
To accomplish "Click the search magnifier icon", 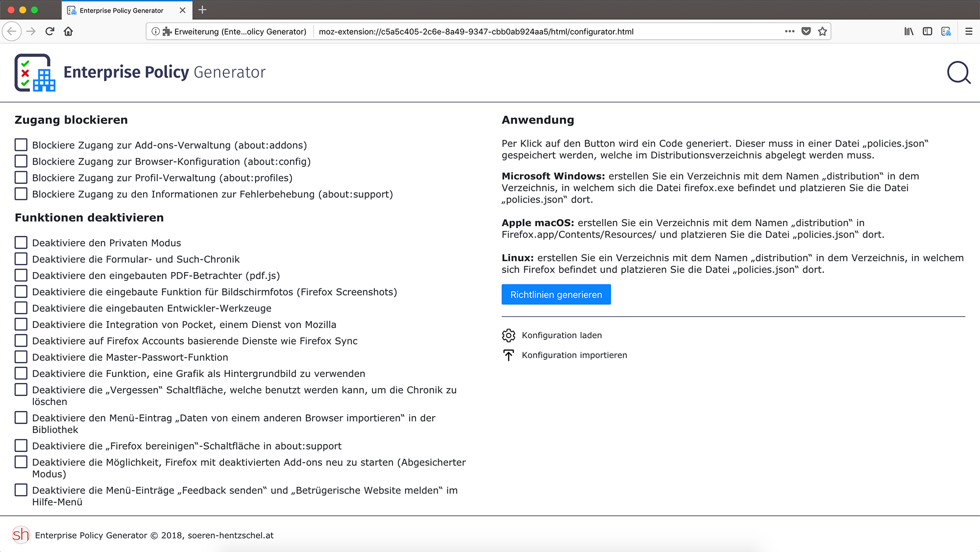I will (x=958, y=73).
